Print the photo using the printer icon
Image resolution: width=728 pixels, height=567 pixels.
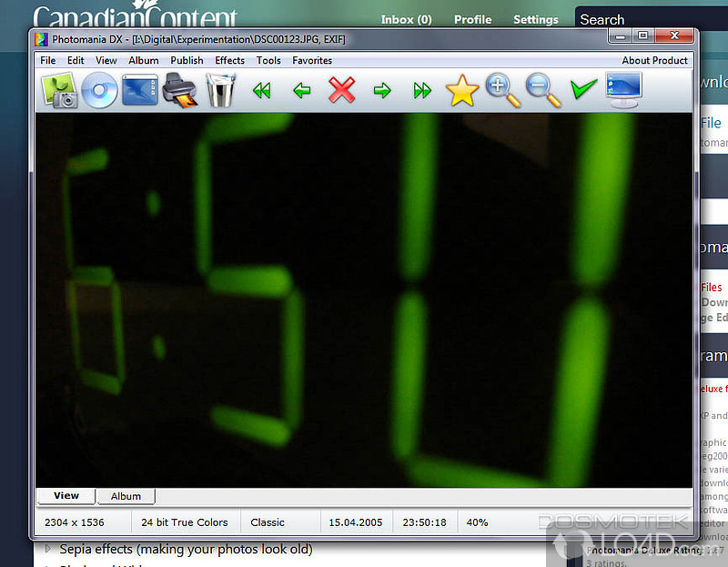tap(180, 90)
